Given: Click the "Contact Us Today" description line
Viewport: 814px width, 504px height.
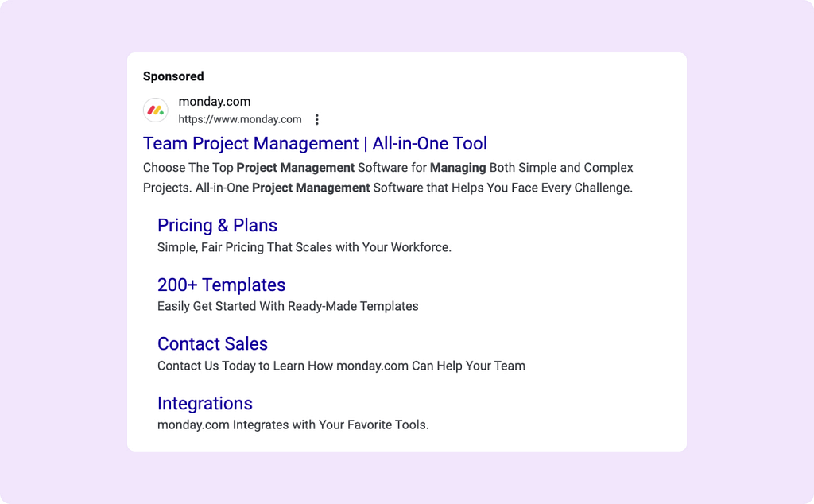Looking at the screenshot, I should [341, 366].
